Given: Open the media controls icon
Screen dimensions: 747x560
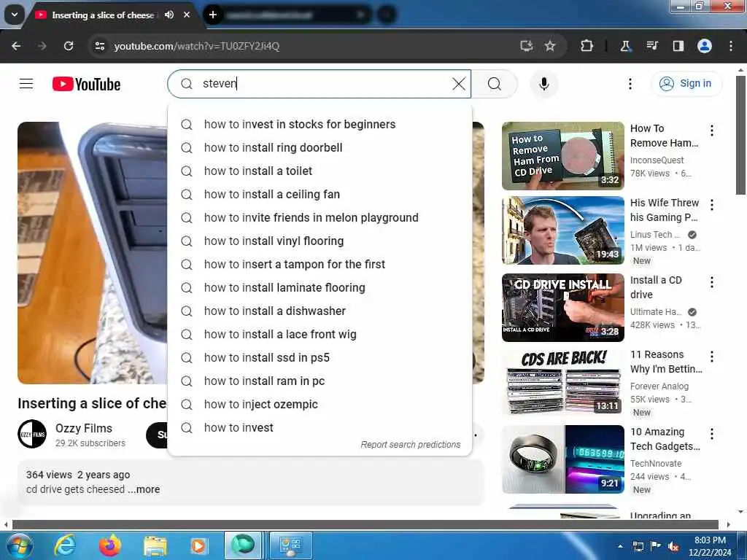Looking at the screenshot, I should pyautogui.click(x=651, y=46).
